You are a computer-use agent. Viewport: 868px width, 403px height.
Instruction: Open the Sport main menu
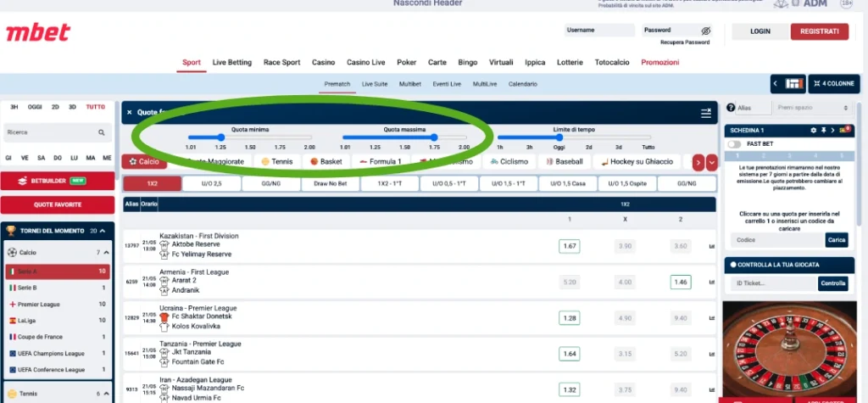tap(192, 63)
